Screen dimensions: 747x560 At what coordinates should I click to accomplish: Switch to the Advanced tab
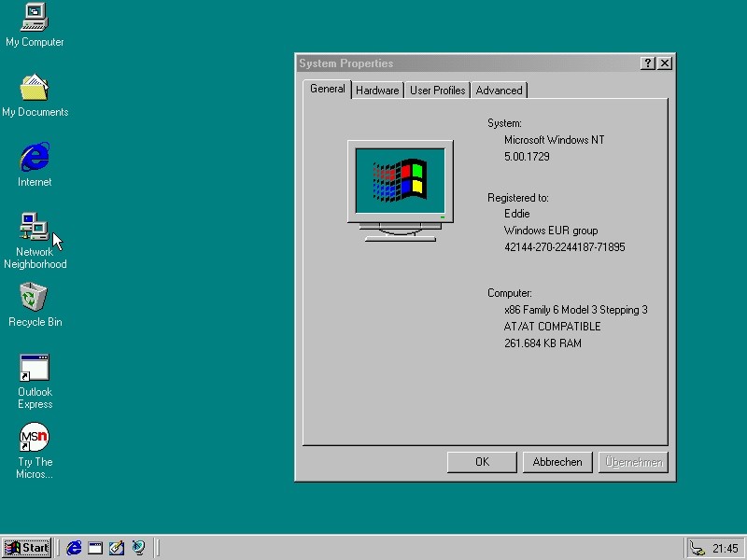[x=499, y=90]
